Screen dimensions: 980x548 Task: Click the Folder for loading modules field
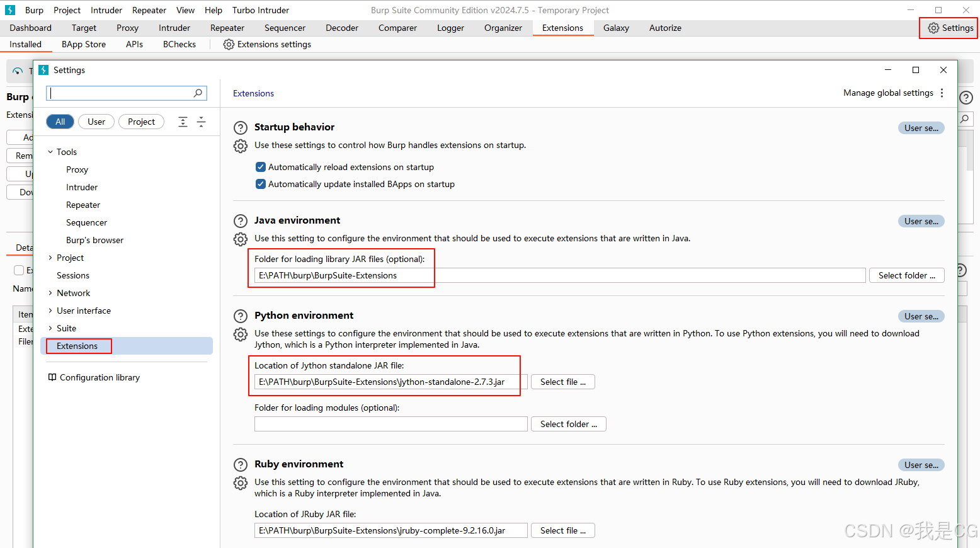[391, 424]
